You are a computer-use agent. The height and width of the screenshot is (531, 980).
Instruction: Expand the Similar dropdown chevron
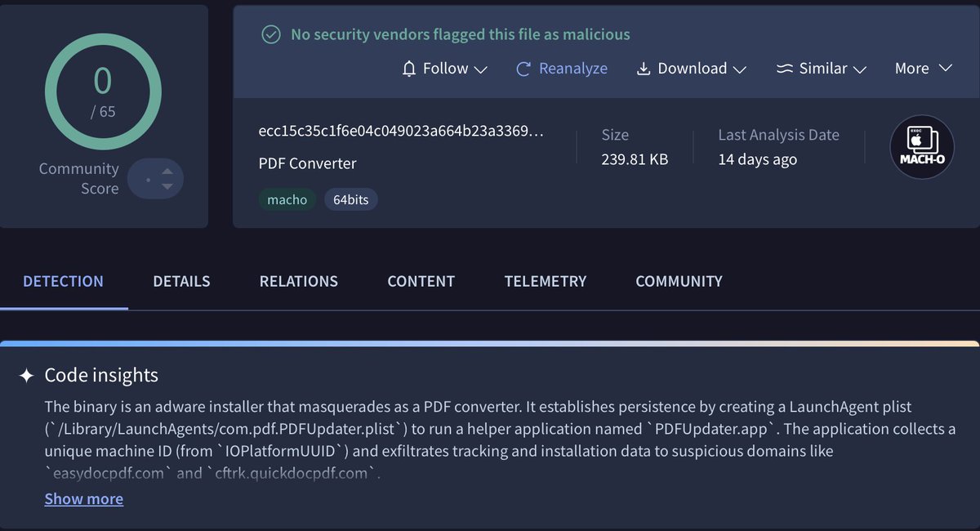pyautogui.click(x=859, y=69)
